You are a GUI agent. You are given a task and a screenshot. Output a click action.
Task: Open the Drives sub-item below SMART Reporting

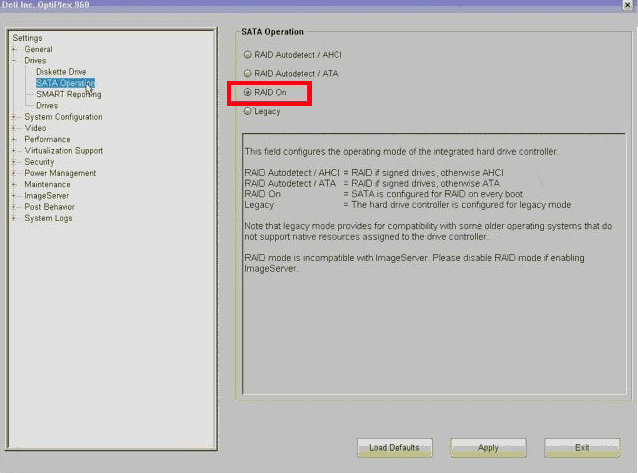47,105
